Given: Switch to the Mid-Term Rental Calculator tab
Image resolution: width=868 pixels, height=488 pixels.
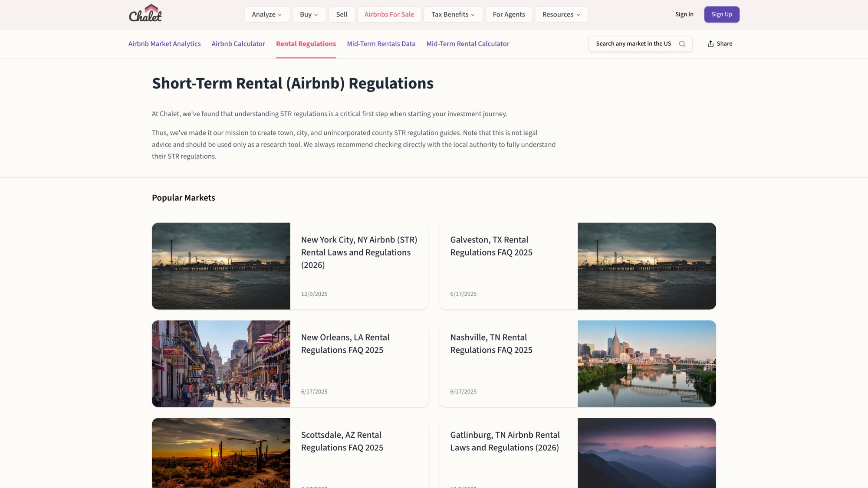Looking at the screenshot, I should tap(468, 43).
